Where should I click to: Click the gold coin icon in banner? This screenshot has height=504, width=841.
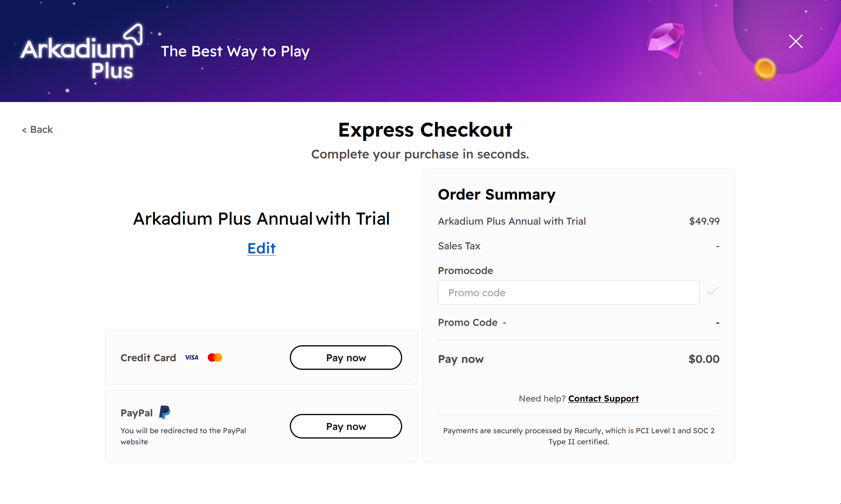coord(765,69)
